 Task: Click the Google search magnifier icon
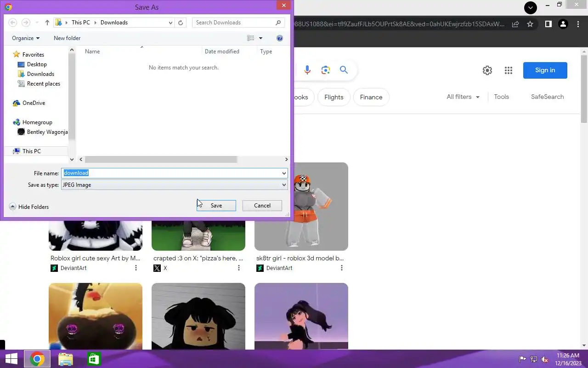(344, 70)
